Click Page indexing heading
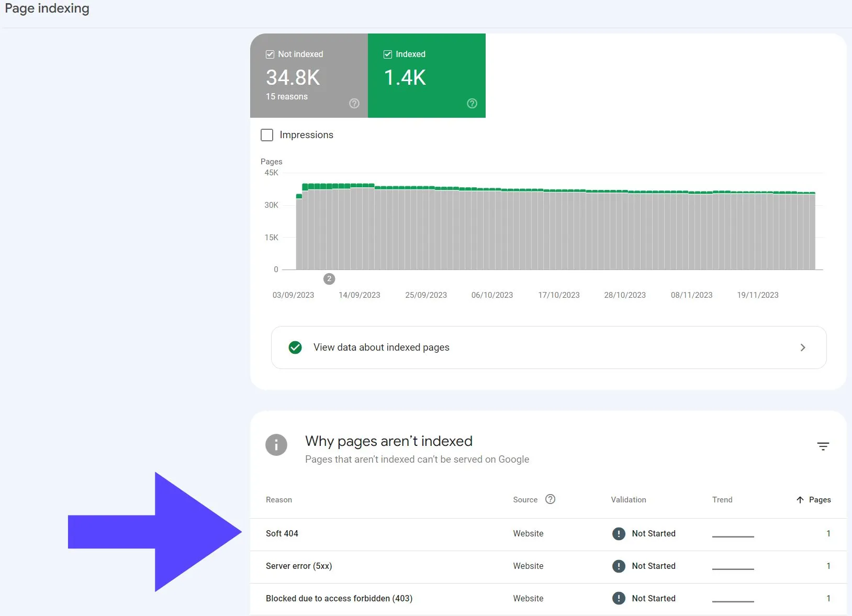852x616 pixels. 47,8
